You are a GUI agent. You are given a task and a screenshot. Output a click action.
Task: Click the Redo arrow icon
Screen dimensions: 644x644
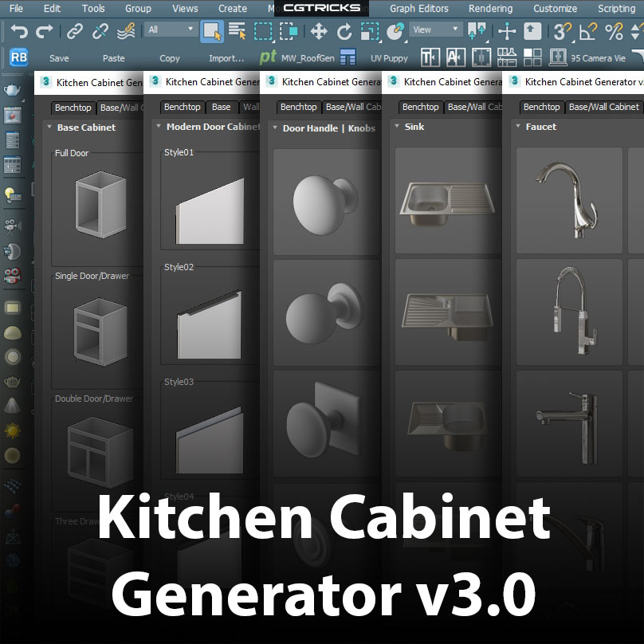[x=45, y=31]
